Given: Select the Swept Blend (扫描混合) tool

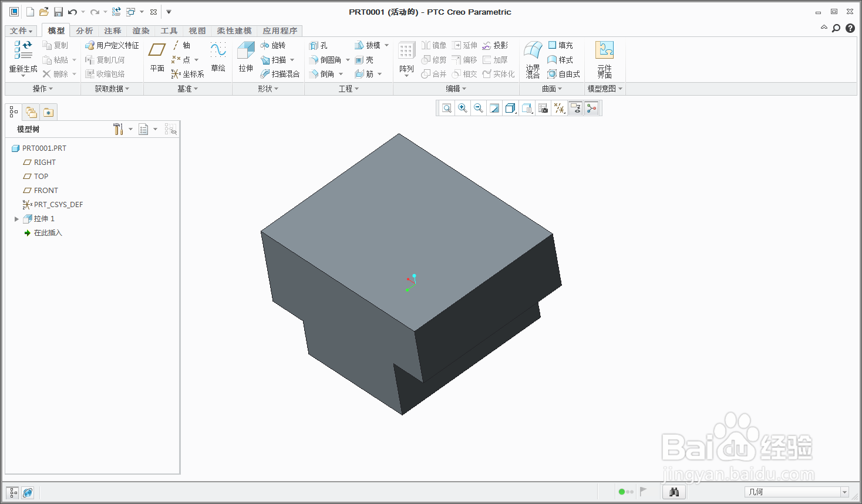Looking at the screenshot, I should tap(280, 74).
